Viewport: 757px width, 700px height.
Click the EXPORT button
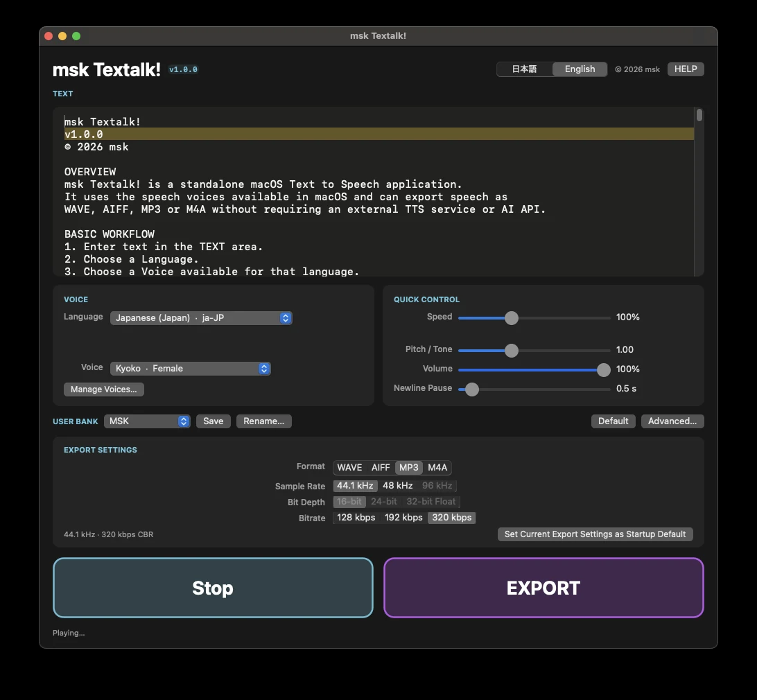click(x=543, y=588)
